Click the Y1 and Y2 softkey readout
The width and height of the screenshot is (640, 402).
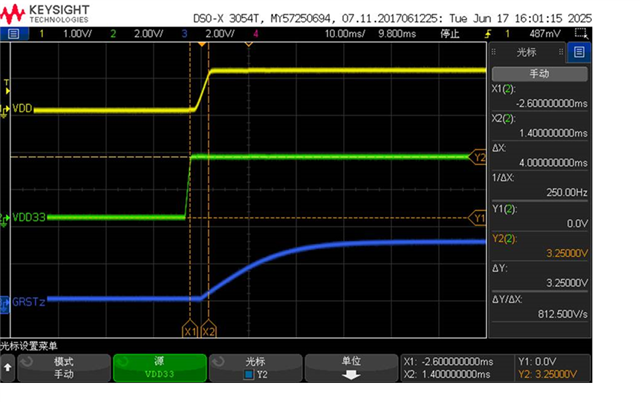552,368
